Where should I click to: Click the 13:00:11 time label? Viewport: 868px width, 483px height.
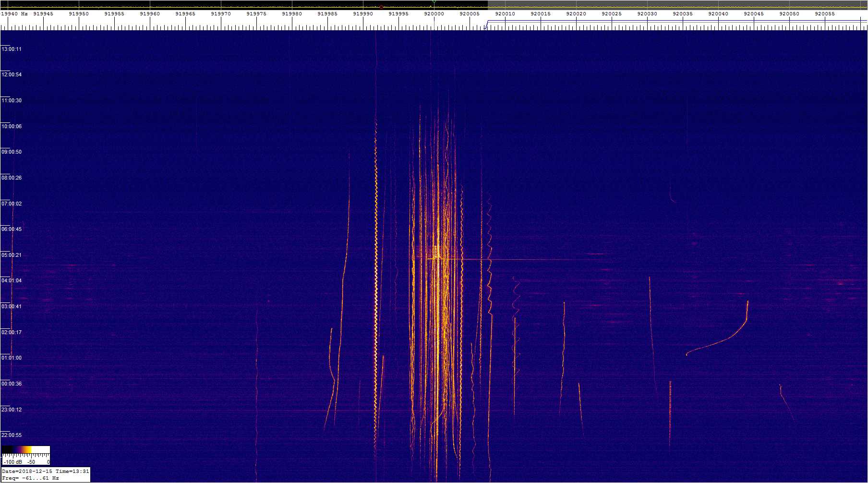click(x=12, y=49)
